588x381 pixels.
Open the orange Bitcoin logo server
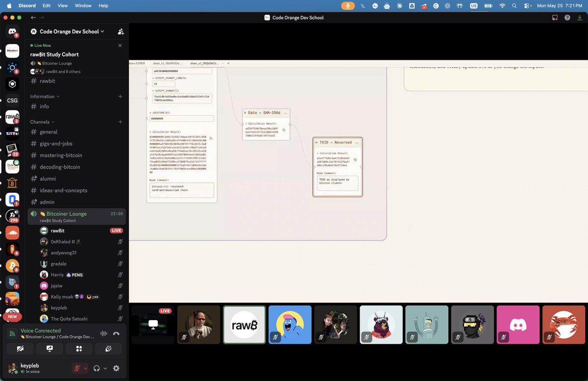(12, 265)
